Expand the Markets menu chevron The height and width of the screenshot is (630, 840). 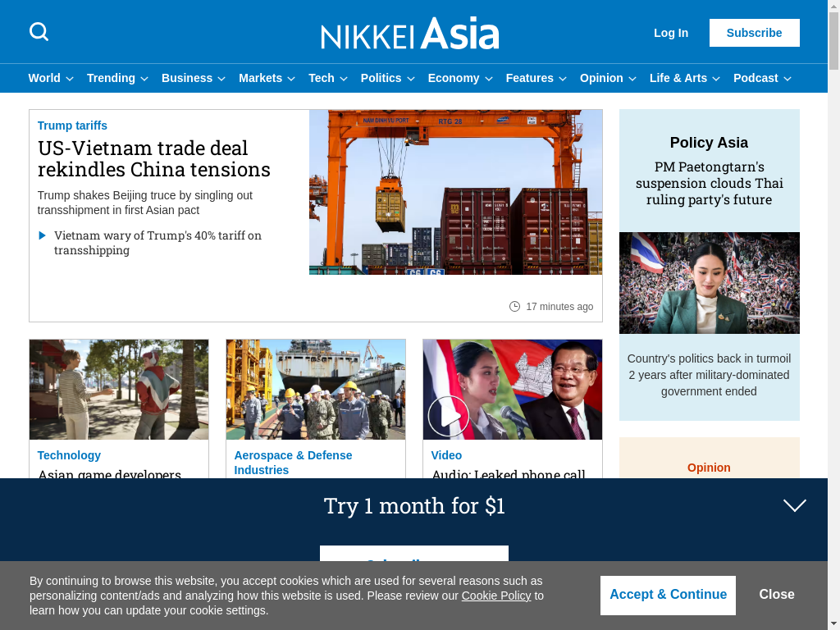[291, 79]
